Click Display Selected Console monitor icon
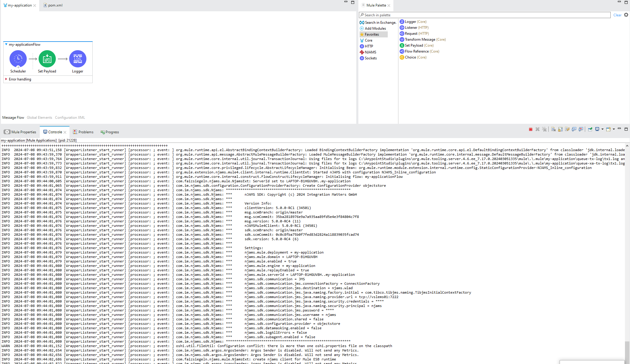 [597, 129]
